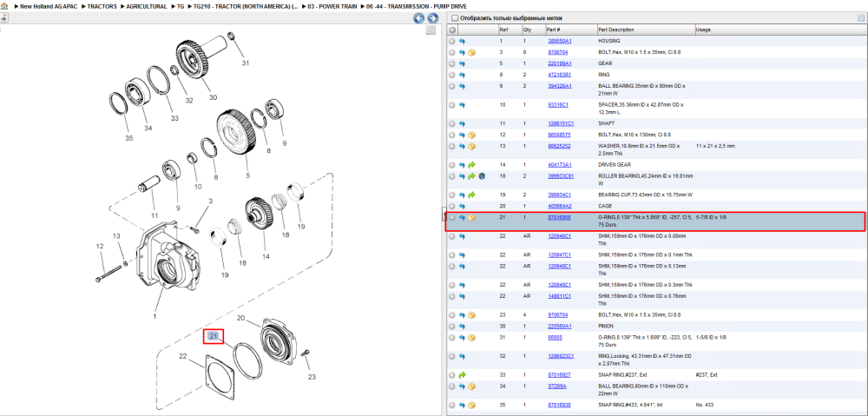Screen dimensions: 868x416
Task: Select callout 22 shim in the diagram
Action: tap(183, 355)
